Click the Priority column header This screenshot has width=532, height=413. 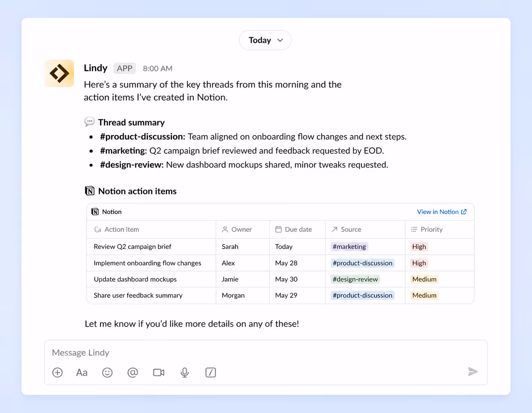(x=440, y=229)
